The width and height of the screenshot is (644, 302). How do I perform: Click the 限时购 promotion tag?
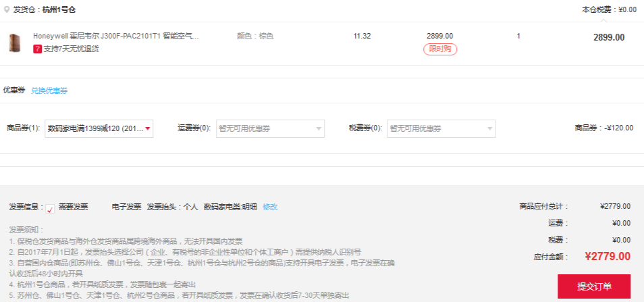pyautogui.click(x=440, y=49)
